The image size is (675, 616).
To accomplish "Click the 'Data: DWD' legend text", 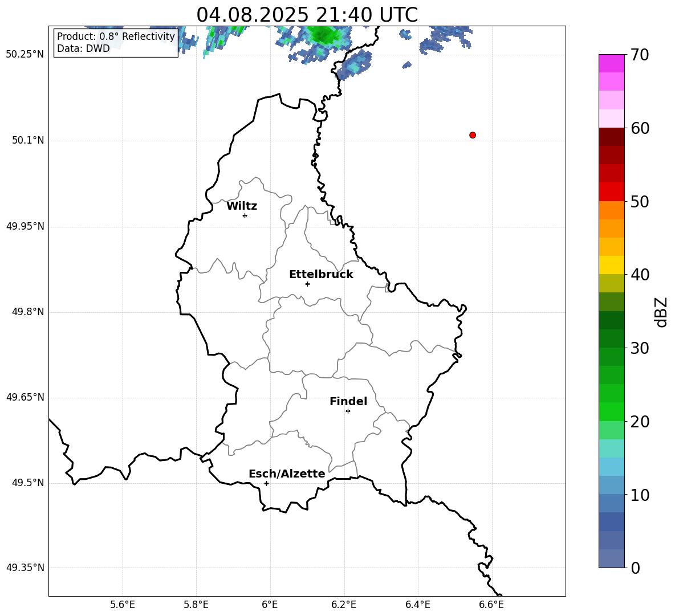I will [83, 48].
